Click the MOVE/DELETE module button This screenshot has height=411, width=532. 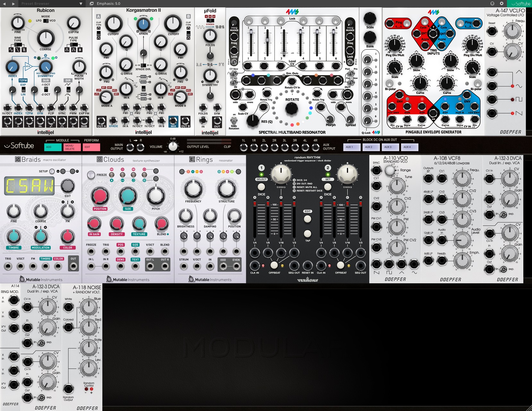pyautogui.click(x=72, y=147)
